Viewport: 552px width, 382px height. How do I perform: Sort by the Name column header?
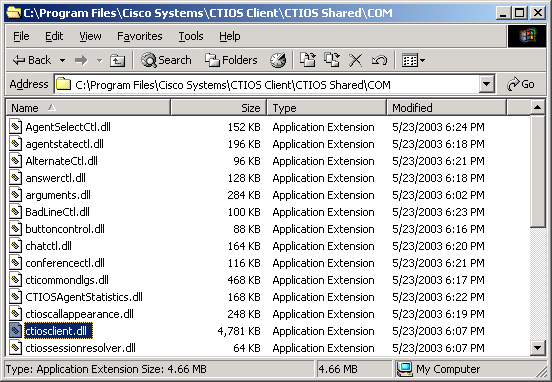coord(88,108)
